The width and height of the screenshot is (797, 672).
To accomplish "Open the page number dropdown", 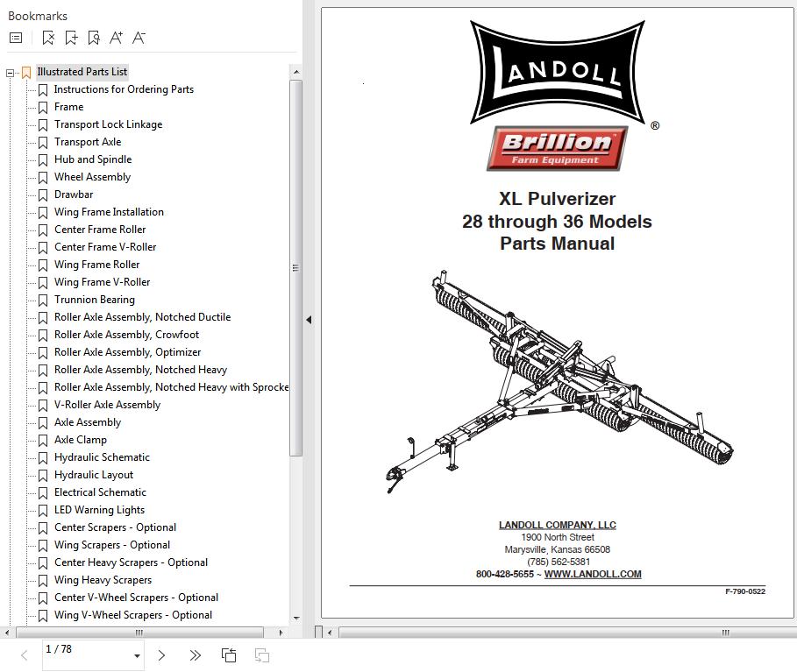I will point(137,655).
